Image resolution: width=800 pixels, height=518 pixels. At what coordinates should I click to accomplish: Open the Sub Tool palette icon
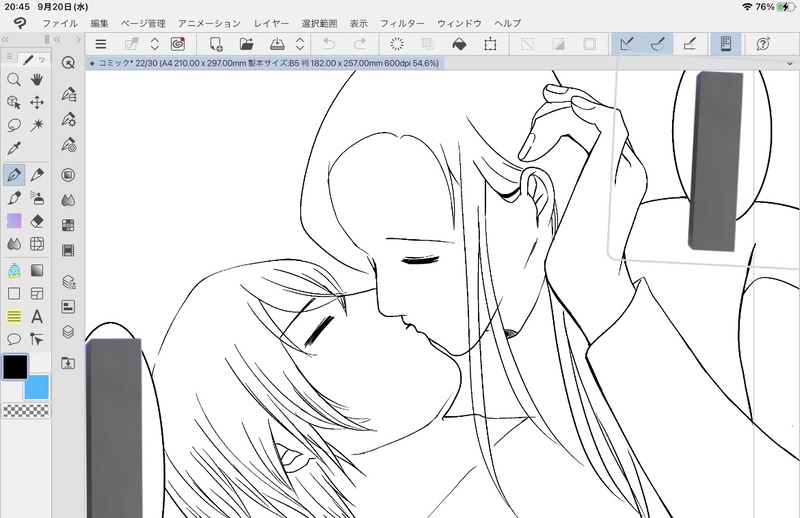click(x=68, y=94)
